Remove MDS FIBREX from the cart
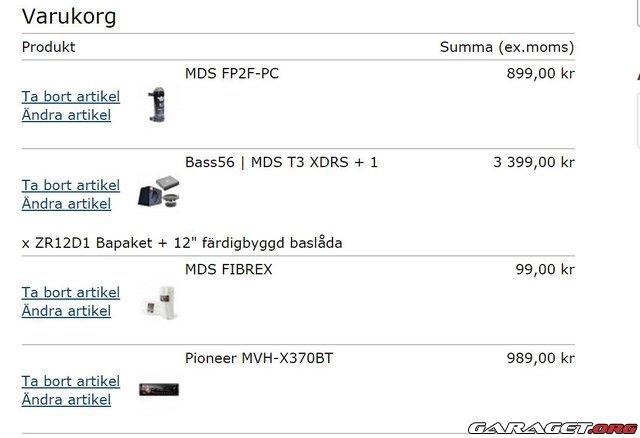This screenshot has height=438, width=640. coord(70,292)
